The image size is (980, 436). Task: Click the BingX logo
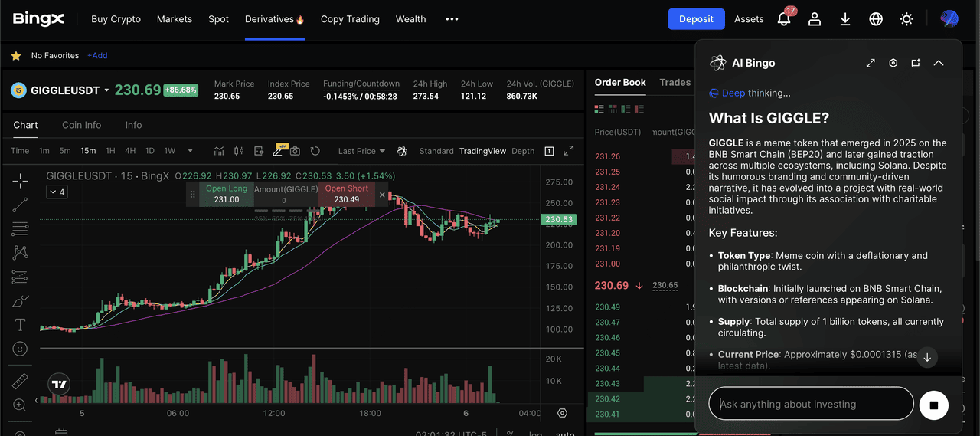[x=38, y=18]
